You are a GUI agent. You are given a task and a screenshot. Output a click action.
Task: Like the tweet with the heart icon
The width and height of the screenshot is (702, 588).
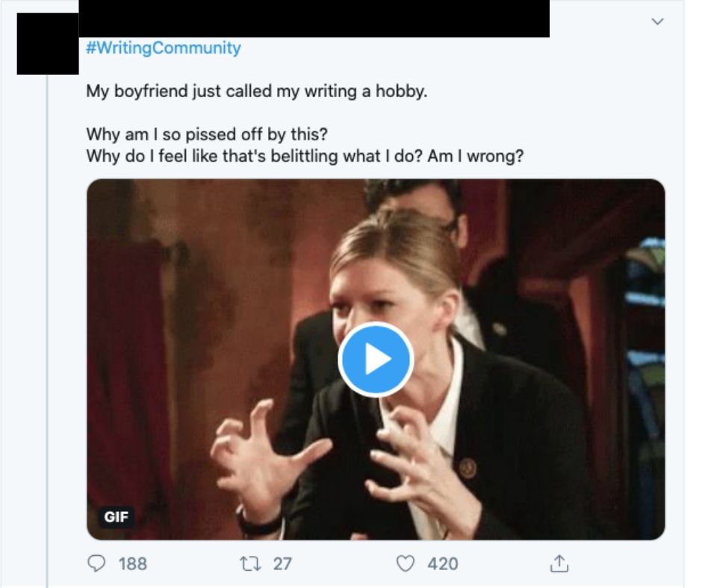405,563
